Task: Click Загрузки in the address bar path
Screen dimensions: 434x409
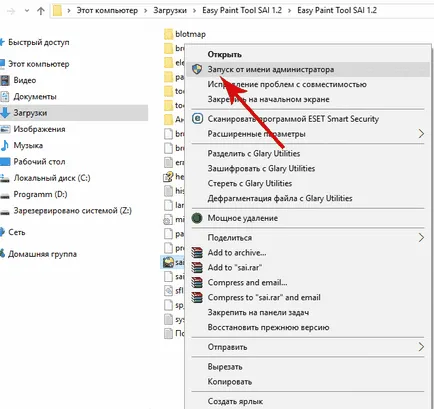Action: (170, 10)
